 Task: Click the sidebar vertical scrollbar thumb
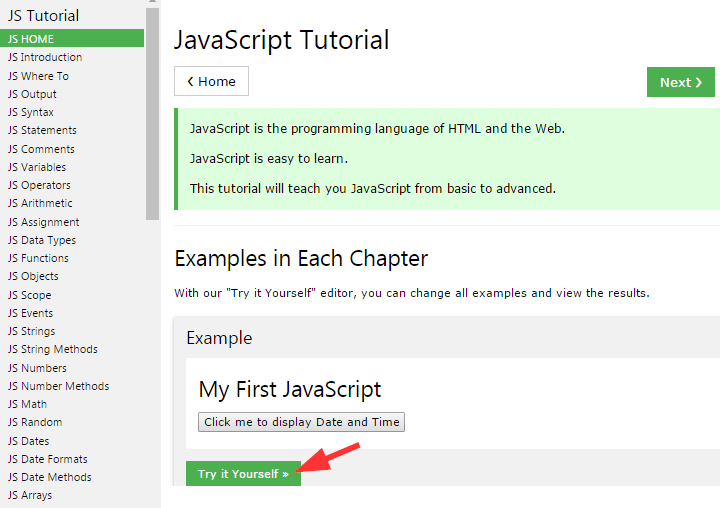tap(152, 114)
